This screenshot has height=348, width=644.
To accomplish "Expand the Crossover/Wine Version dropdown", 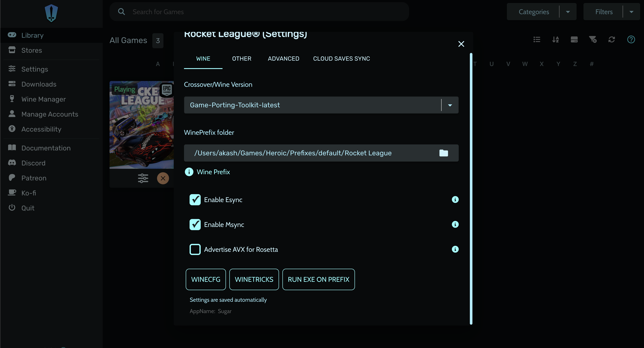I will 450,105.
